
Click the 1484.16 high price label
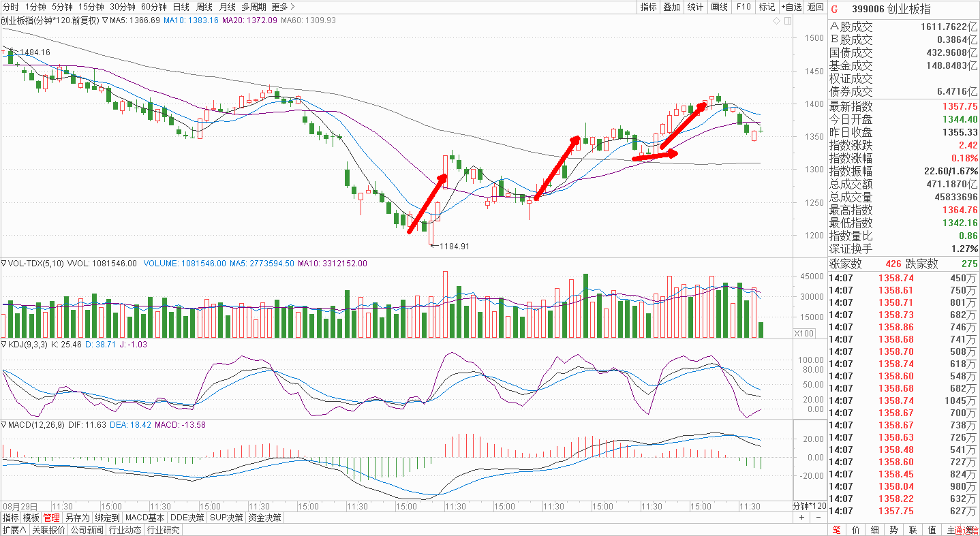[x=35, y=52]
